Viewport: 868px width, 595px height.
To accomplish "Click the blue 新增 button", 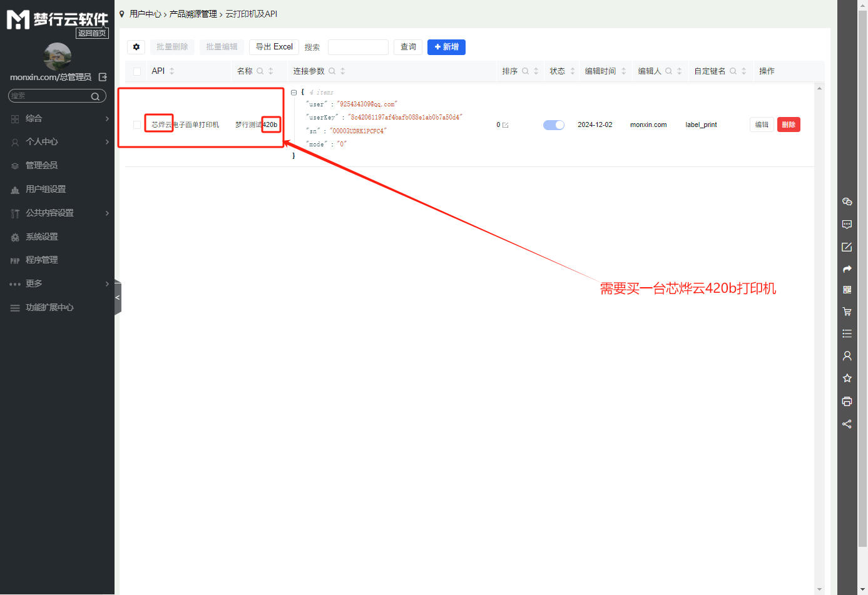I will pos(446,47).
